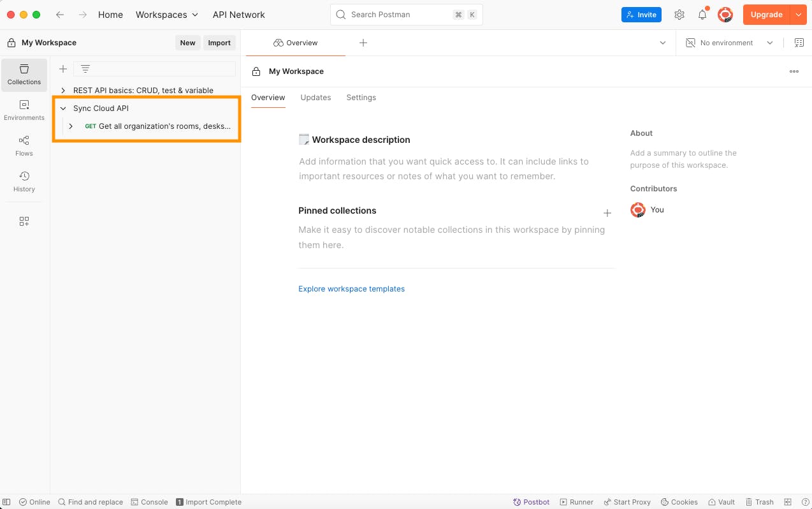Open Vault from the status bar
The height and width of the screenshot is (509, 812).
tap(721, 502)
